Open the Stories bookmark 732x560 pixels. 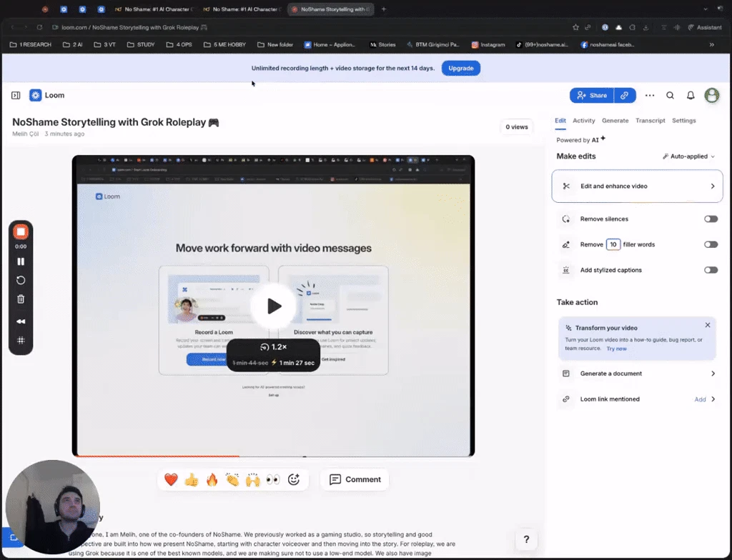[x=382, y=45]
